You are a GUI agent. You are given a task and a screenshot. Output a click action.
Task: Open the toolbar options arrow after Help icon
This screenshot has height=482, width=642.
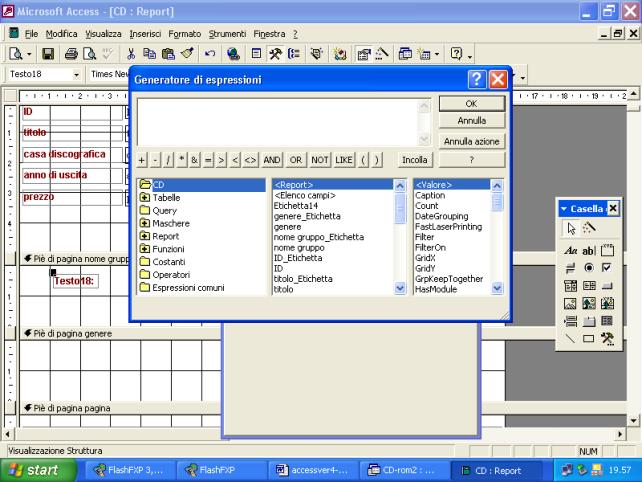pos(470,56)
